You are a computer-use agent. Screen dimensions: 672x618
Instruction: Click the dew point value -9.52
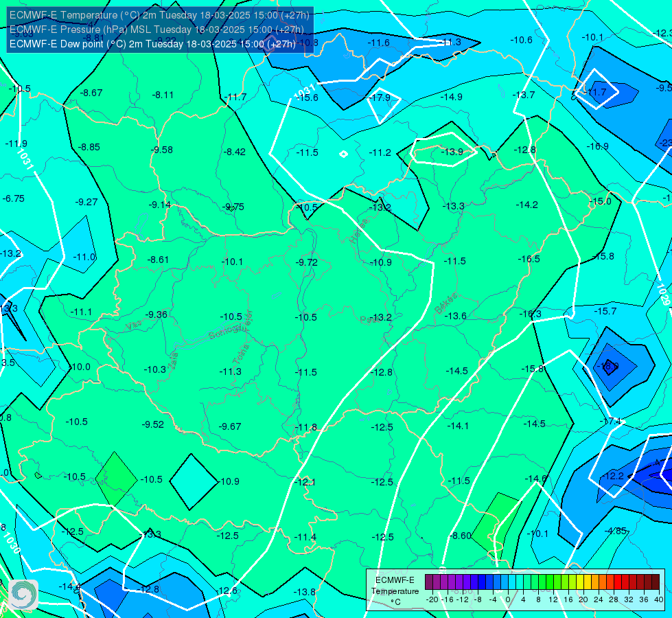tap(152, 424)
